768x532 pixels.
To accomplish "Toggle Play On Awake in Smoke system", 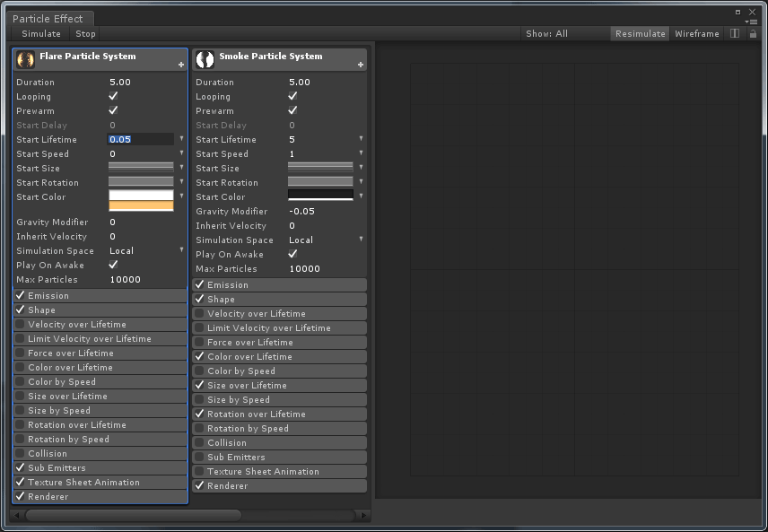I will 292,254.
